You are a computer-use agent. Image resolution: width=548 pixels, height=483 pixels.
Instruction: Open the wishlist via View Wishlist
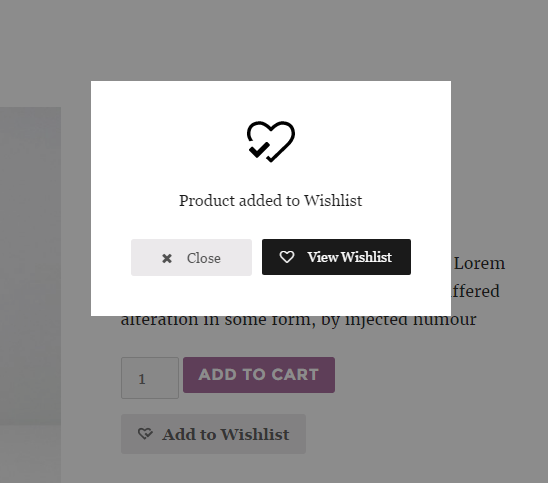(x=336, y=257)
